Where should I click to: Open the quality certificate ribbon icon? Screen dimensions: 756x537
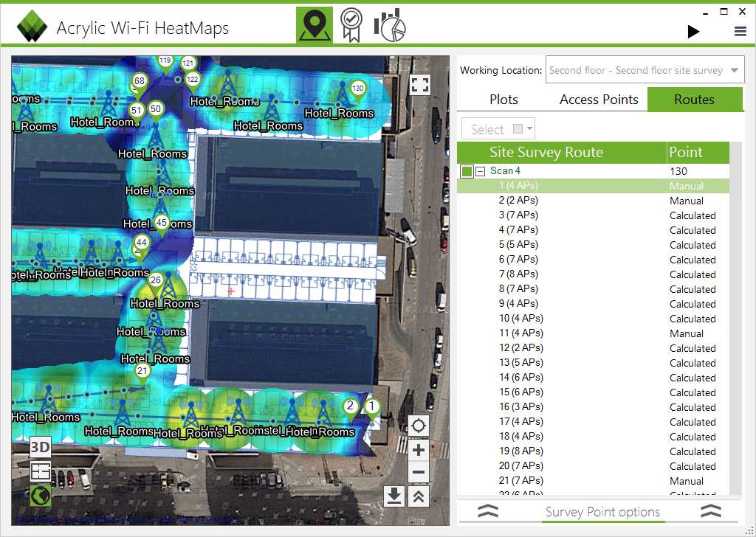(351, 25)
